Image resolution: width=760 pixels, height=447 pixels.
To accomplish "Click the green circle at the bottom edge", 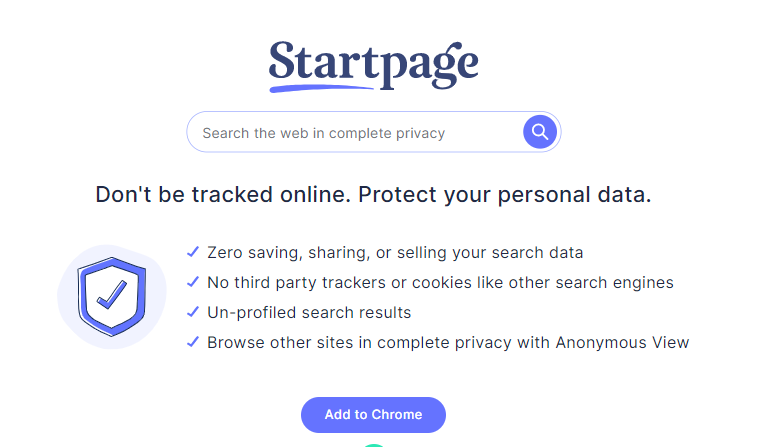I will click(x=373, y=444).
